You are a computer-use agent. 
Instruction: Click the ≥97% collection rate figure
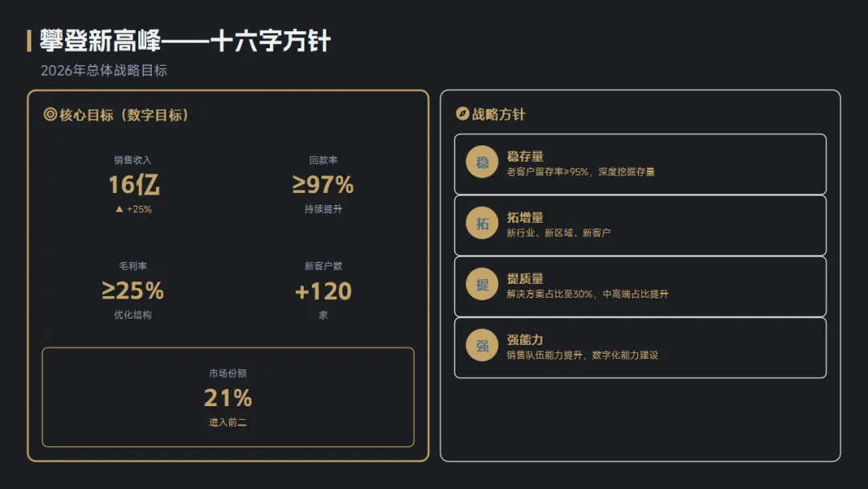[323, 185]
